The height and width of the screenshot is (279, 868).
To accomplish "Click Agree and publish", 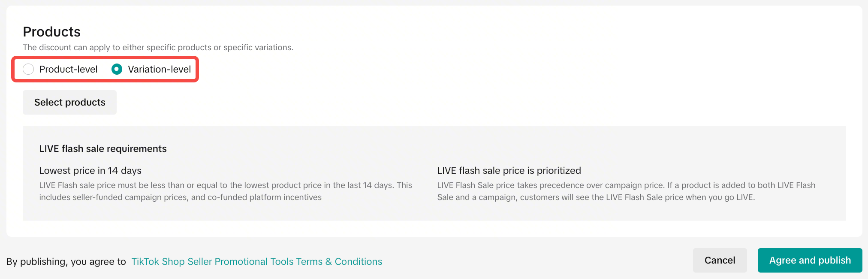I will (810, 260).
